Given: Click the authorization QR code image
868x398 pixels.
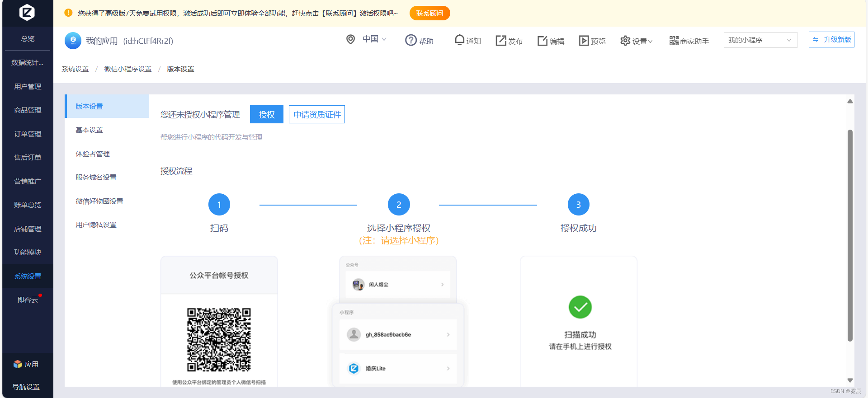Looking at the screenshot, I should 219,340.
